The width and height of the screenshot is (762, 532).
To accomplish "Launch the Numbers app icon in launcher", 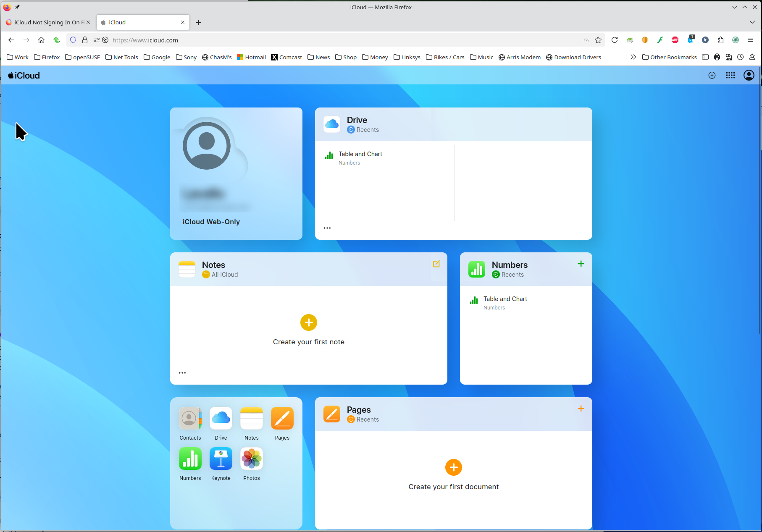I will coord(190,459).
